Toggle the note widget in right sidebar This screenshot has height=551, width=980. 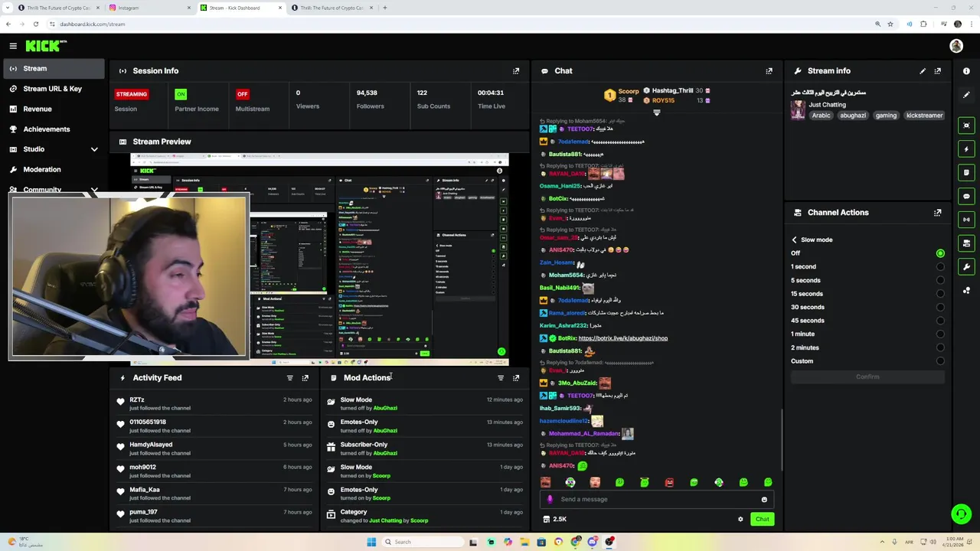[x=966, y=173]
